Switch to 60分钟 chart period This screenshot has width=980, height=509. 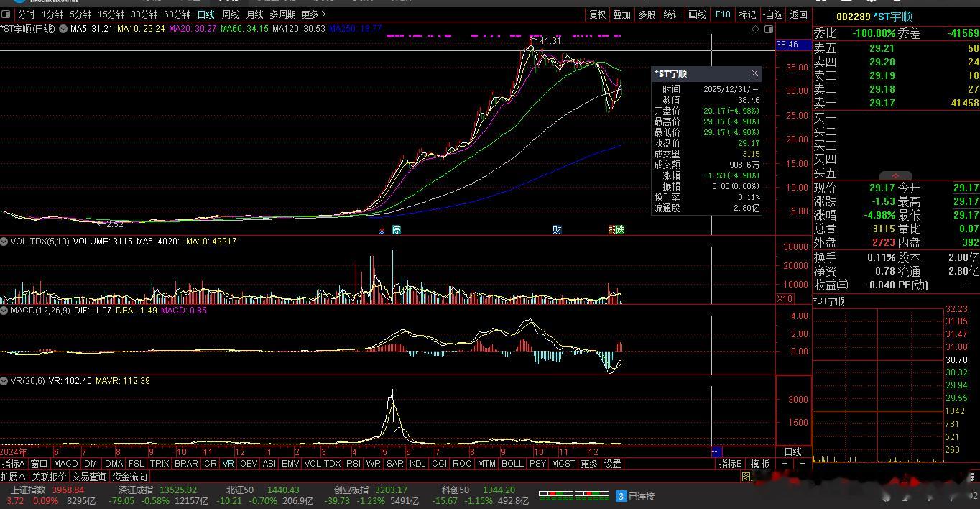point(177,14)
